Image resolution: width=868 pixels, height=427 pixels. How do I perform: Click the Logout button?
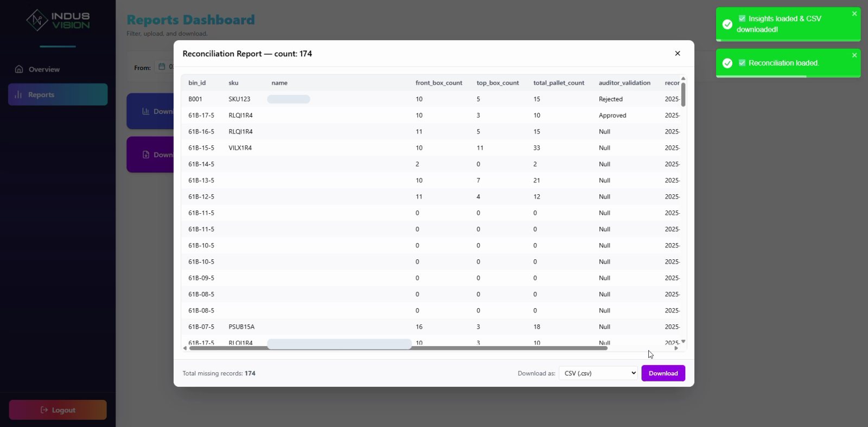point(58,410)
